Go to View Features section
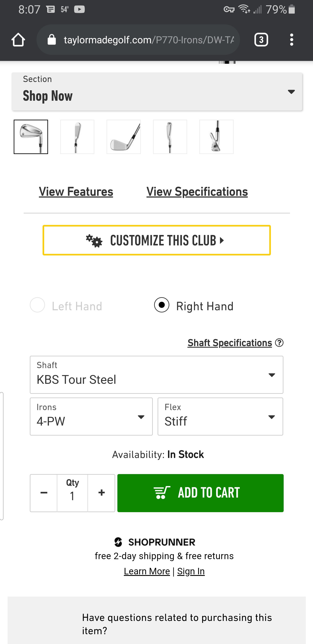 [76, 192]
